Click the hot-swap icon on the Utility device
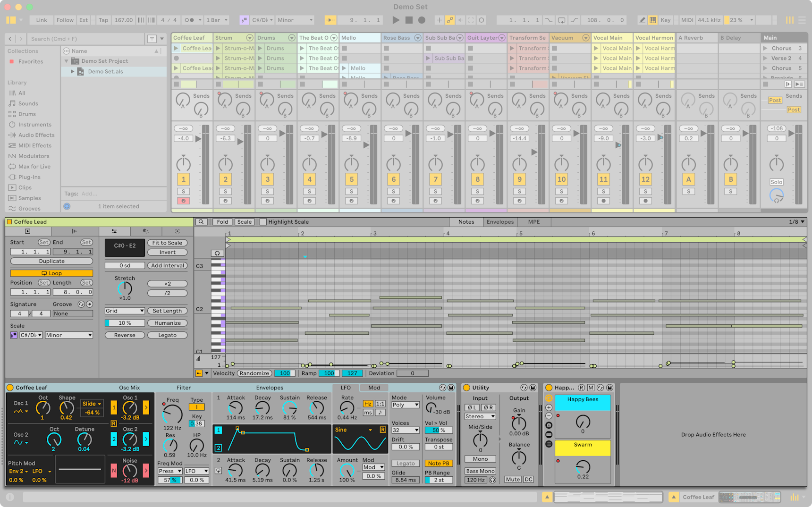Image resolution: width=812 pixels, height=507 pixels. pyautogui.click(x=525, y=388)
